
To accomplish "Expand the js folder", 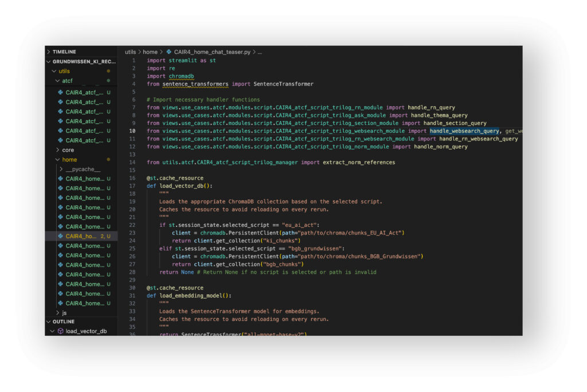I will pyautogui.click(x=58, y=313).
